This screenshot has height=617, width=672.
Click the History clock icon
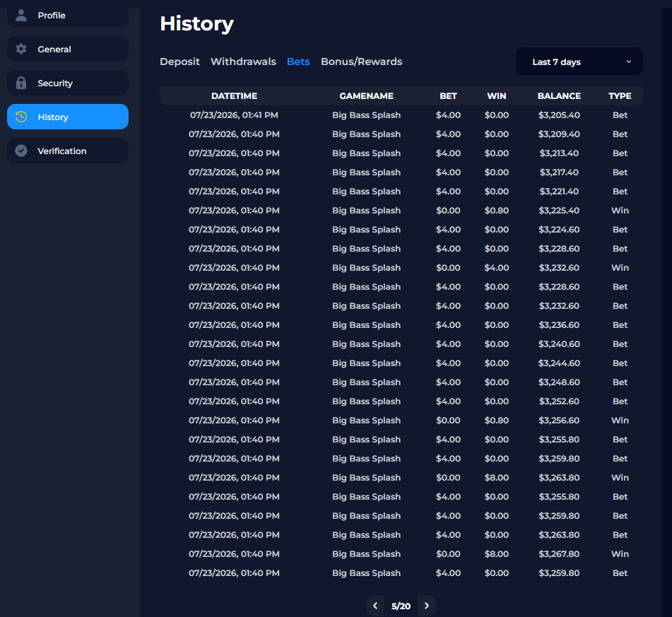21,117
